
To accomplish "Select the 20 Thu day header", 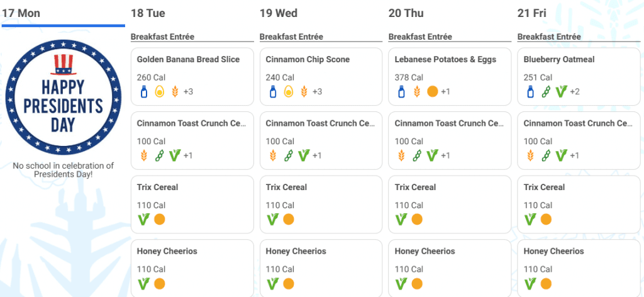I will click(x=406, y=13).
